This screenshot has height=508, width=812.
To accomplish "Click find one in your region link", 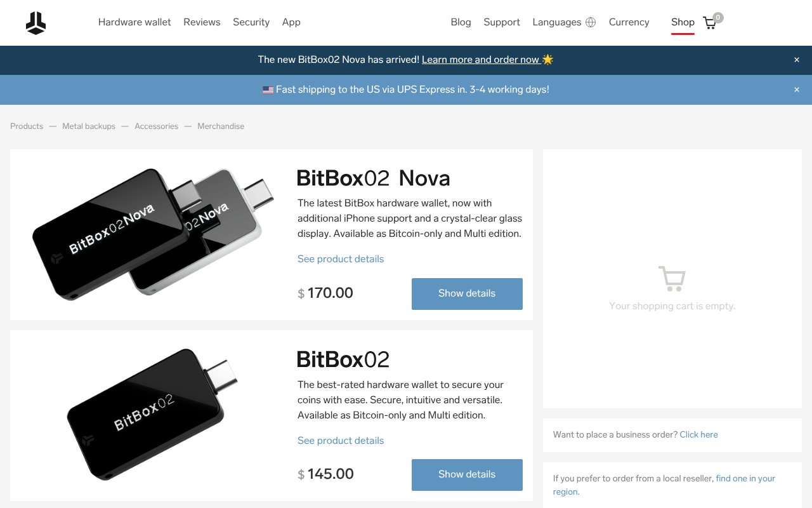I will 745,478.
